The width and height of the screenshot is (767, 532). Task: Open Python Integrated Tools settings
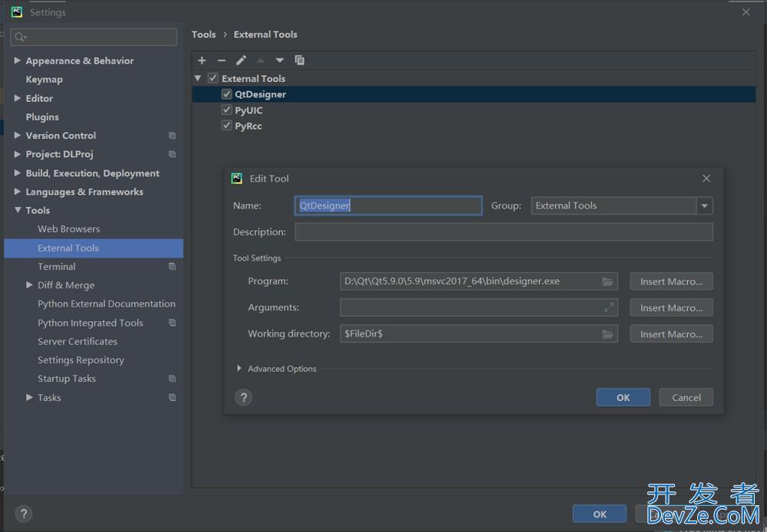pos(90,323)
